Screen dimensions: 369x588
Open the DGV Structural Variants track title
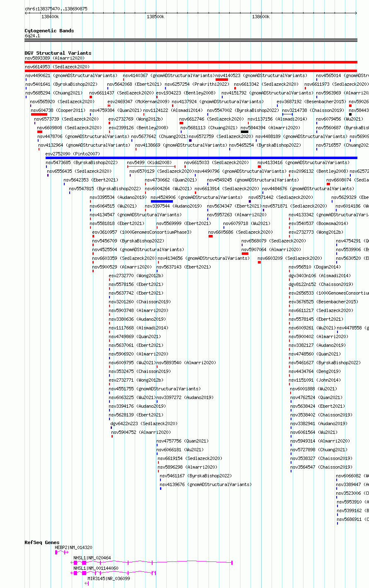(x=58, y=53)
